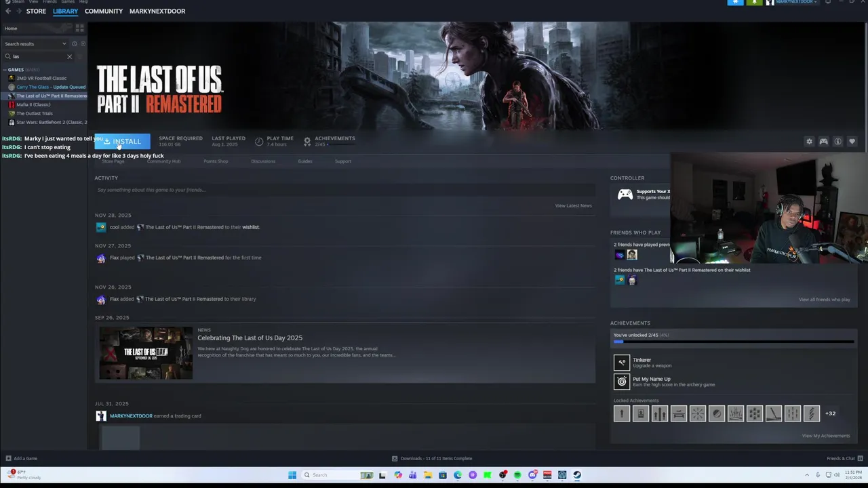868x488 pixels.
Task: Click the activity status input field
Action: tap(344, 190)
